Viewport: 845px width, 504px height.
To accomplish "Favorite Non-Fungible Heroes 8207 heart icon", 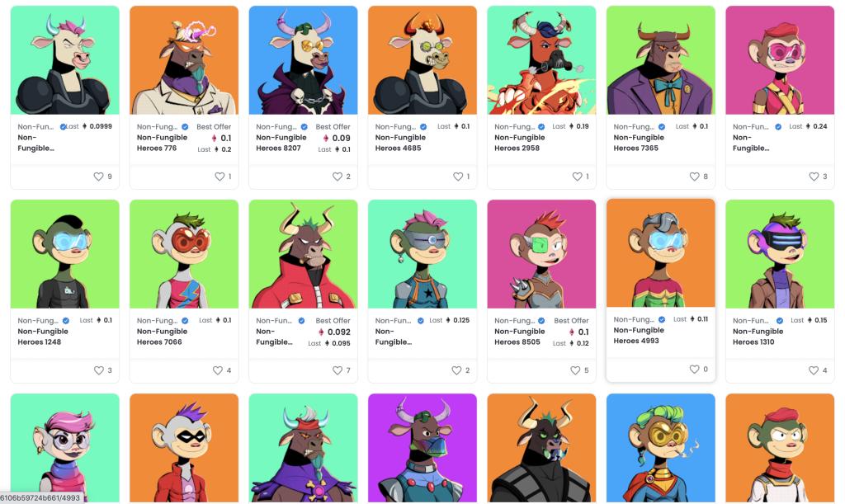I will 338,176.
